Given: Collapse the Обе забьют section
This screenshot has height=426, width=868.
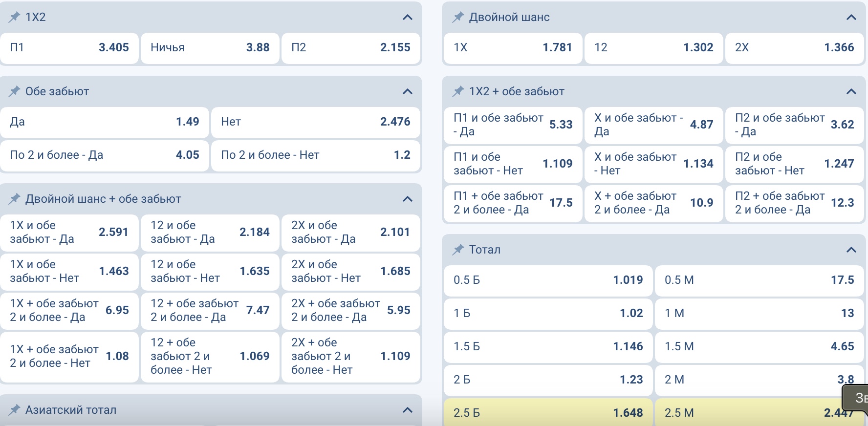Looking at the screenshot, I should [x=408, y=92].
